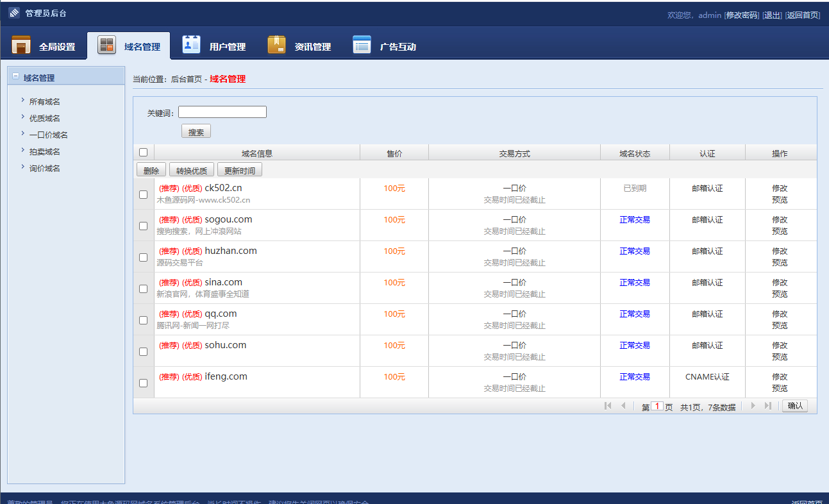Go to previous page arrow
This screenshot has height=504, width=829.
pos(623,406)
